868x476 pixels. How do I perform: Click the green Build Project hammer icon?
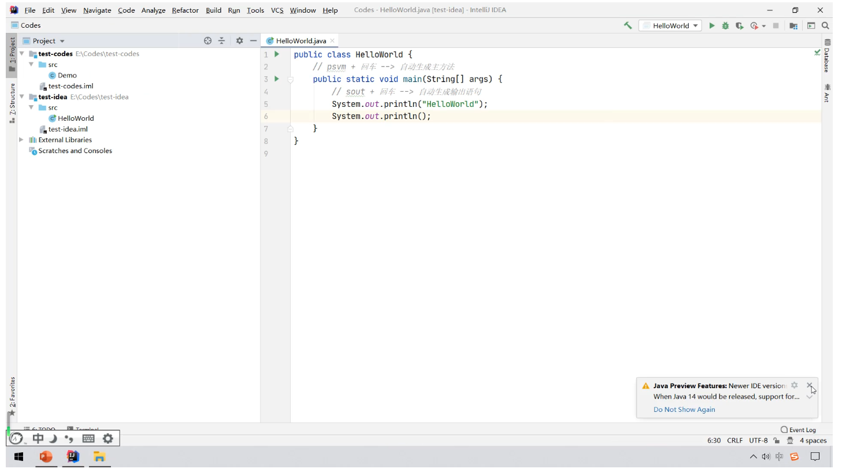(x=628, y=25)
